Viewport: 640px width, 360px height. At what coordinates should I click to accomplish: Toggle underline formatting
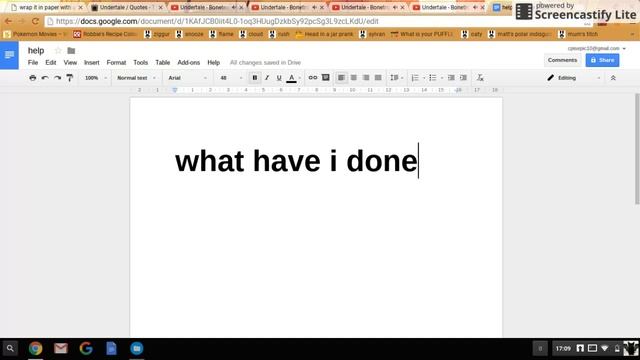[279, 78]
